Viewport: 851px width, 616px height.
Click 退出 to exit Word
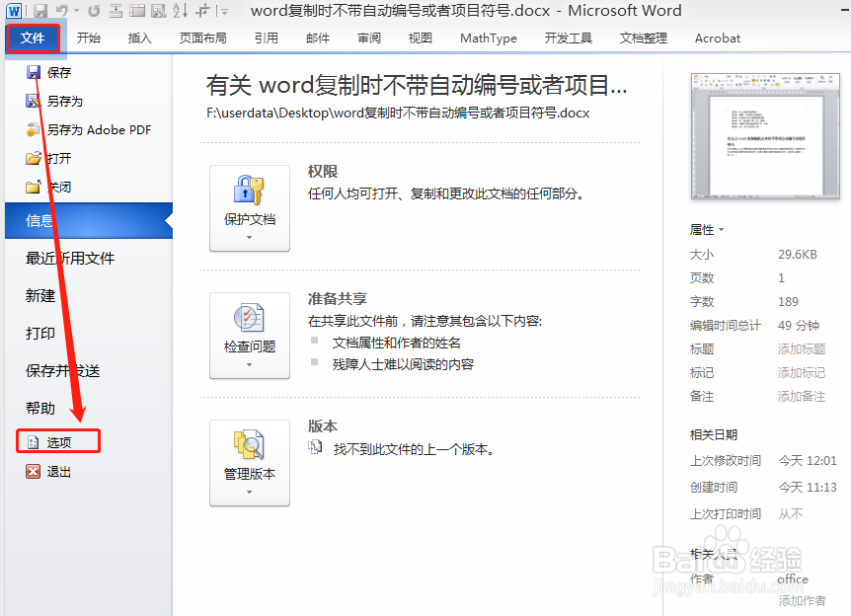point(48,472)
